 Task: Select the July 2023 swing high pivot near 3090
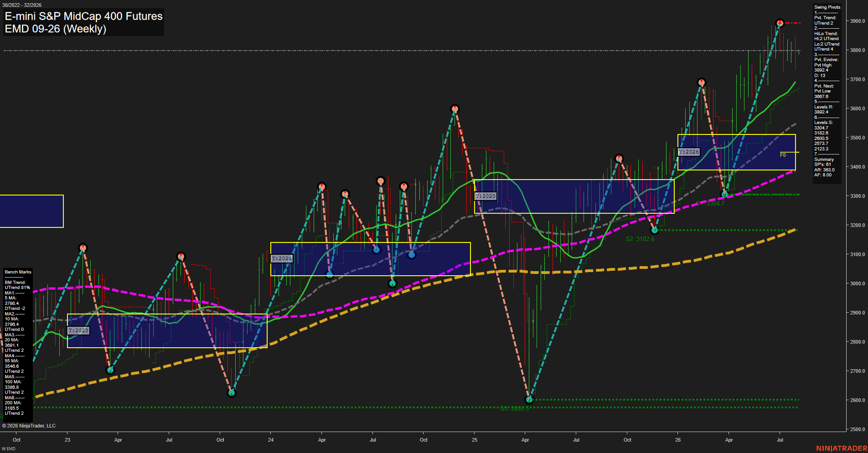[181, 257]
